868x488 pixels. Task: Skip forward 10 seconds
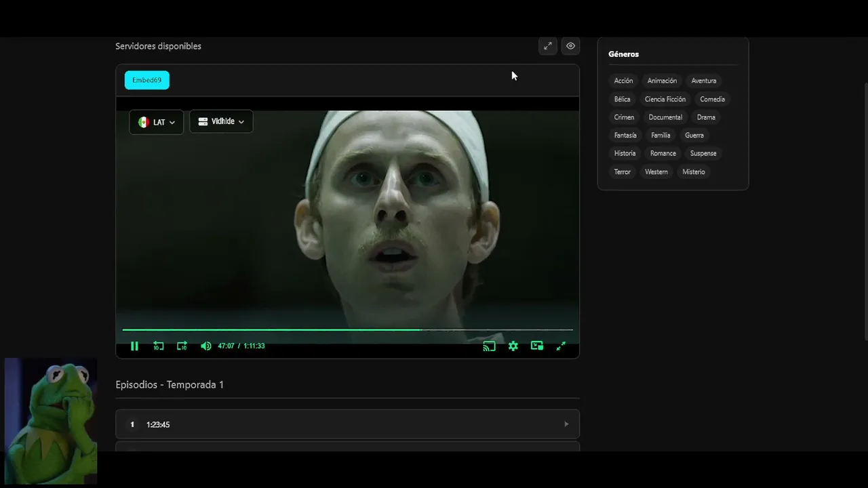[182, 346]
